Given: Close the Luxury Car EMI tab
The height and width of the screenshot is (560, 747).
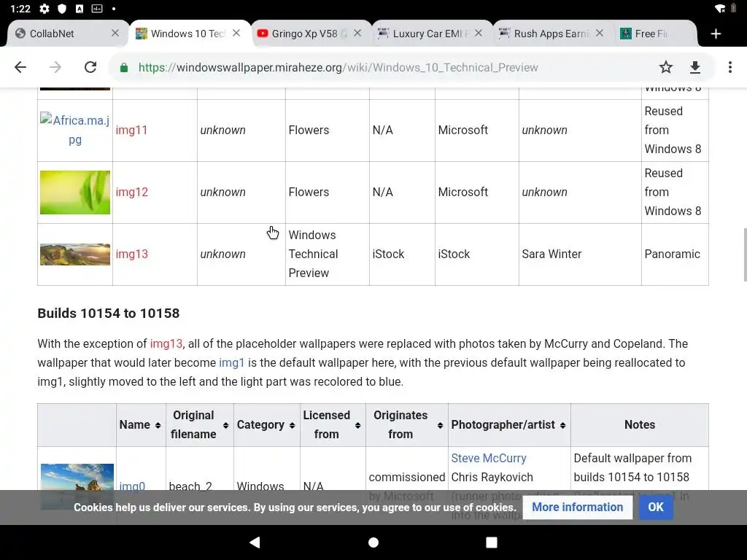Looking at the screenshot, I should (x=479, y=33).
